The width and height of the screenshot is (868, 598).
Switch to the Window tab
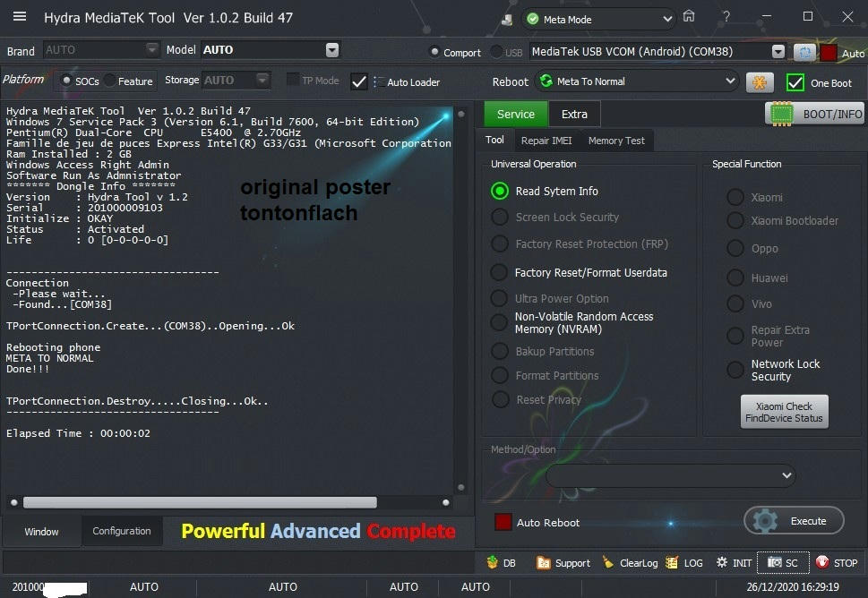41,532
